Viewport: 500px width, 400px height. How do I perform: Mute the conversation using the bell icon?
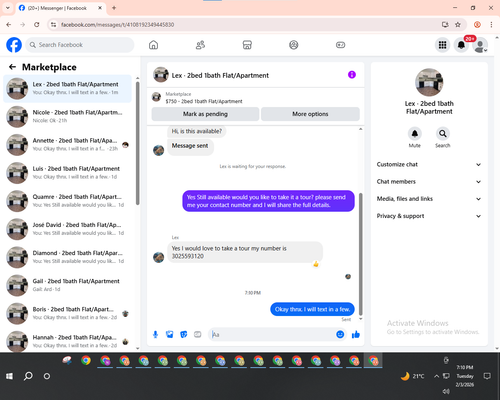click(x=414, y=134)
